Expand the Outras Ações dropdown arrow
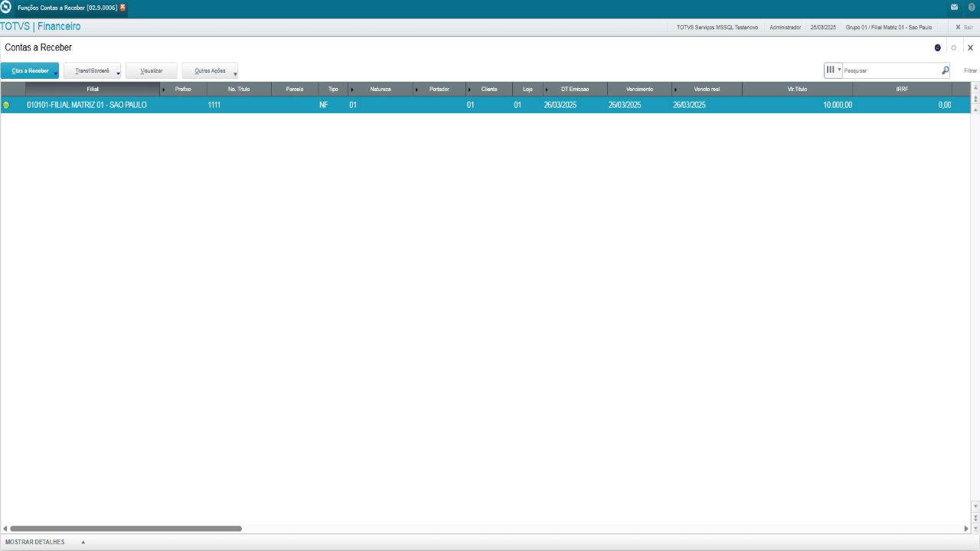Viewport: 980px width, 551px height. pos(235,73)
